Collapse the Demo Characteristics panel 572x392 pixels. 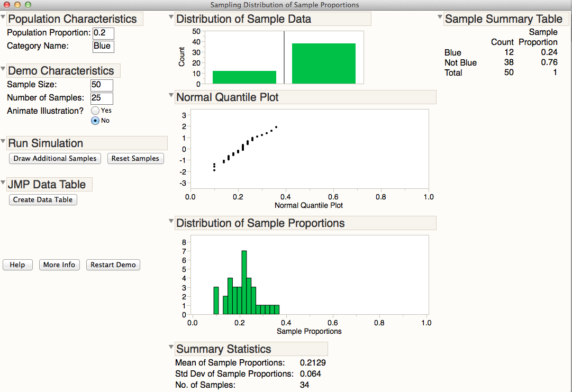click(4, 68)
